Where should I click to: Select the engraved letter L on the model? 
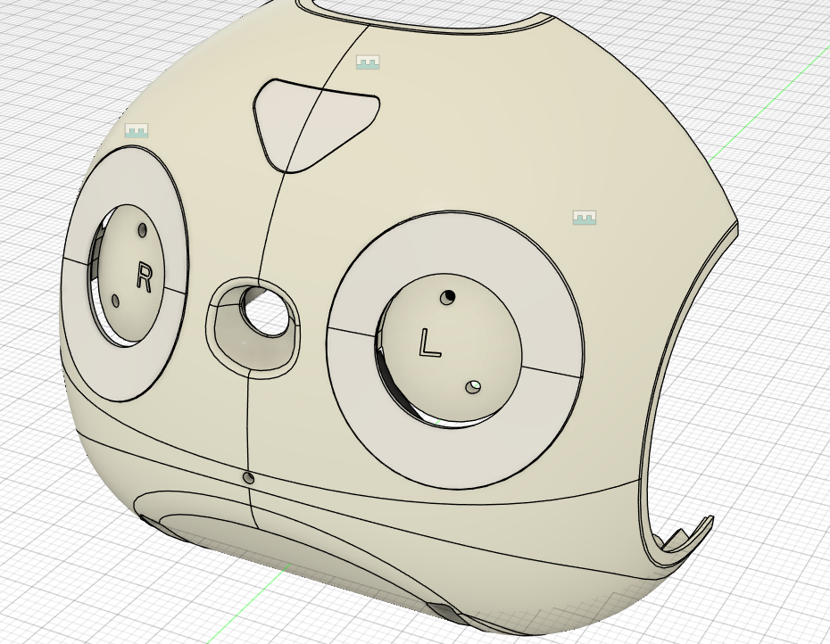click(x=429, y=343)
